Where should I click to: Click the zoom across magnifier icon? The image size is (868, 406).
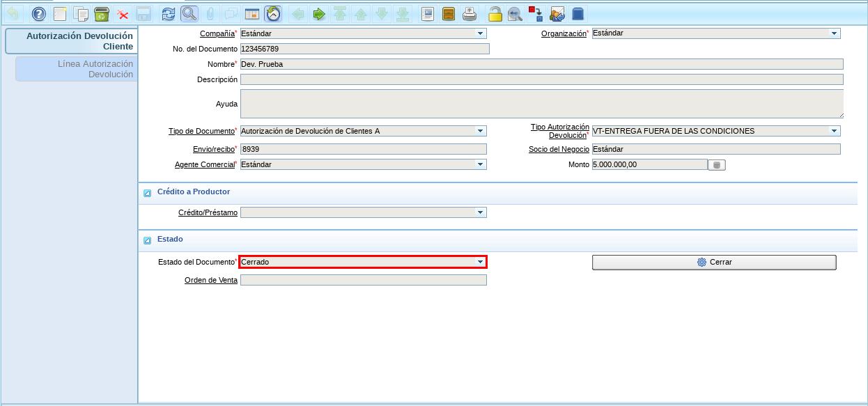[515, 14]
